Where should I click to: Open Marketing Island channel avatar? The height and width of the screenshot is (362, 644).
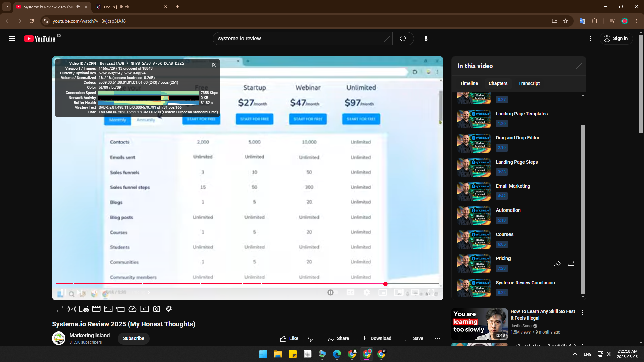pos(59,338)
